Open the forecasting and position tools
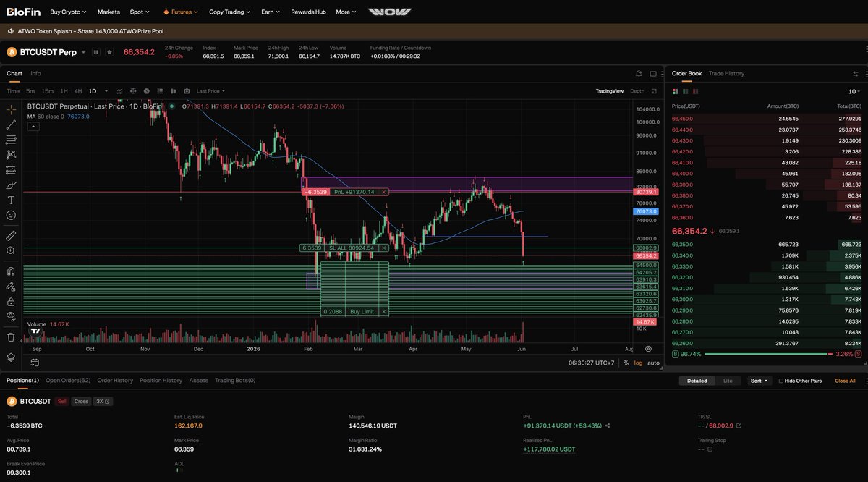This screenshot has height=482, width=868. (x=11, y=170)
